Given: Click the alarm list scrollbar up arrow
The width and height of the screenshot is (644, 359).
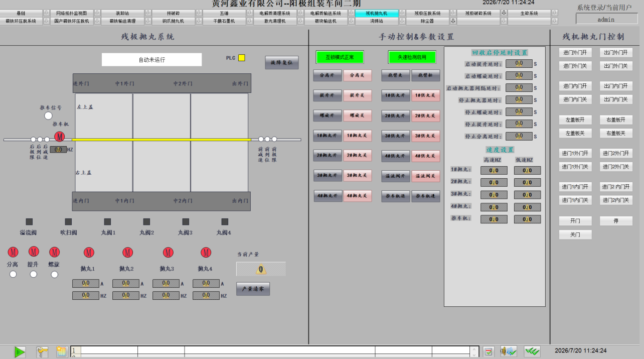Looking at the screenshot, I should click(474, 349).
